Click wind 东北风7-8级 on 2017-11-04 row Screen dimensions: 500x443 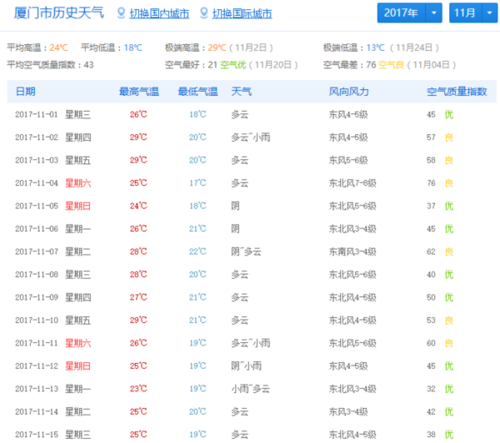[353, 183]
